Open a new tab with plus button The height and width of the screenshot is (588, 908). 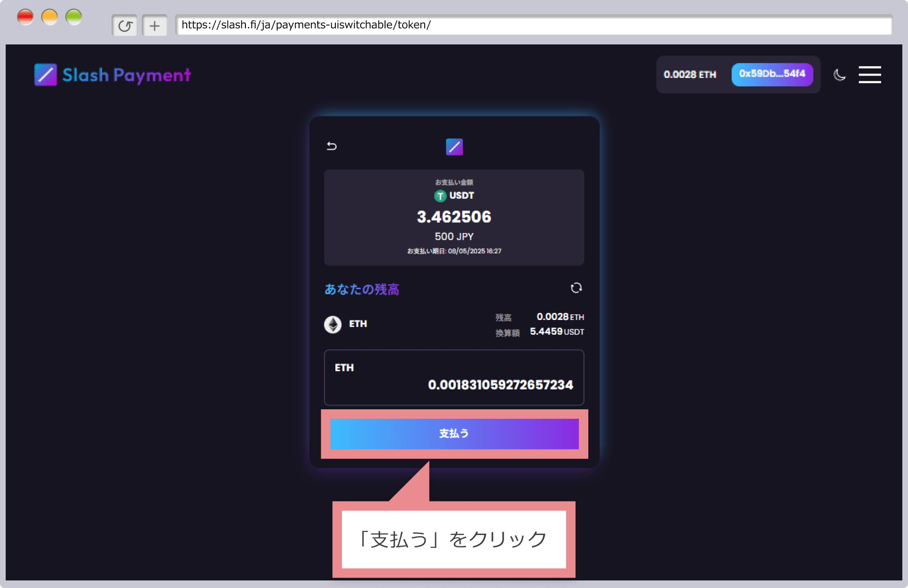[x=155, y=26]
